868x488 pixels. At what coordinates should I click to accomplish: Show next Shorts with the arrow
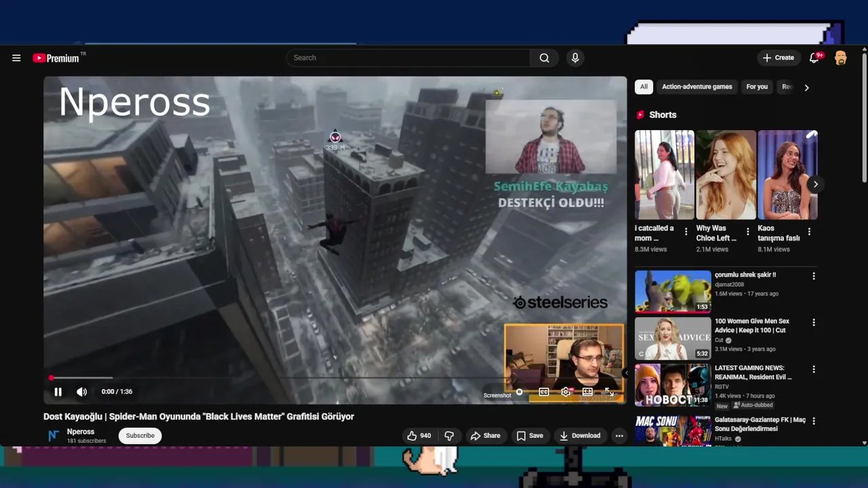815,184
